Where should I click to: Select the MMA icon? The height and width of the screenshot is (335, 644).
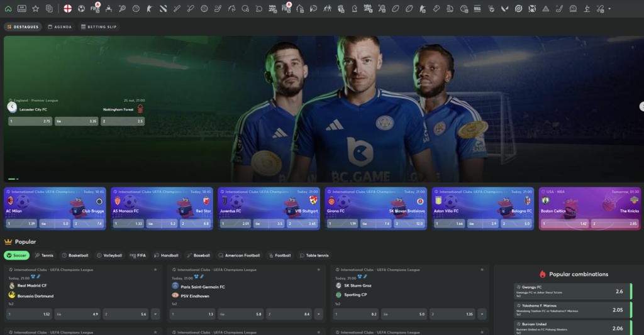point(477,9)
